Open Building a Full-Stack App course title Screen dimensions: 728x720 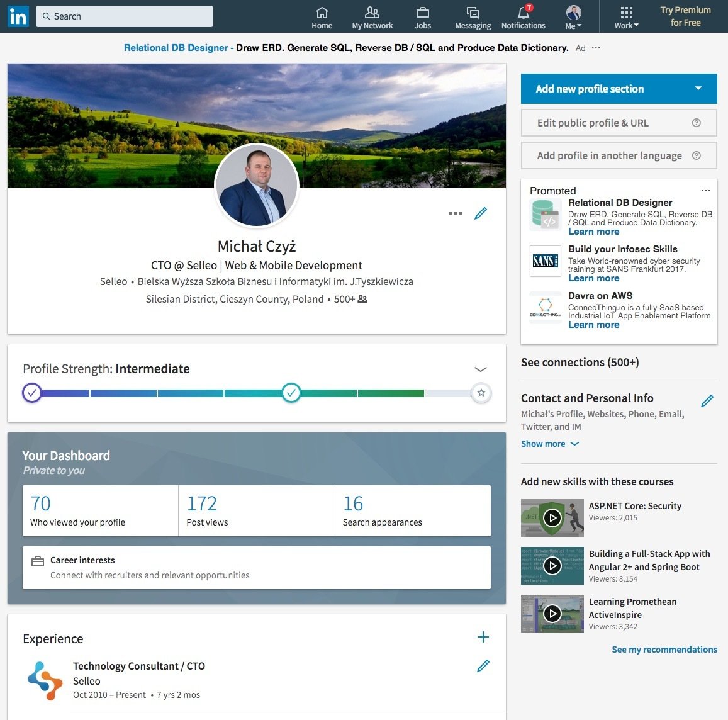pos(649,560)
